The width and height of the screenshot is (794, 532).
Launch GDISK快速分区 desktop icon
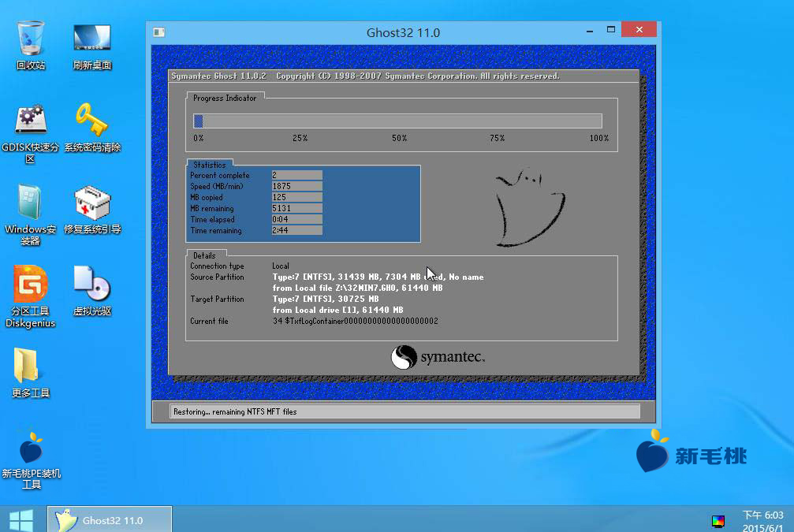(x=31, y=134)
